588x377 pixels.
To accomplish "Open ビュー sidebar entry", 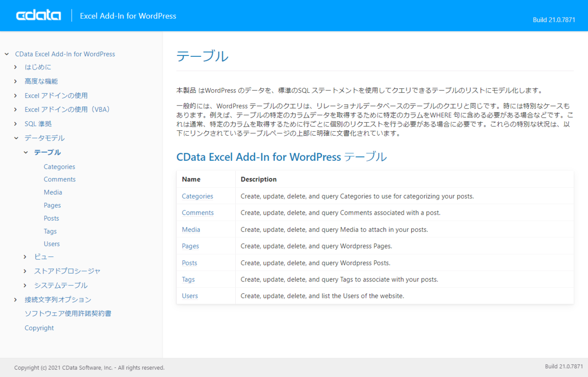I will pos(44,257).
